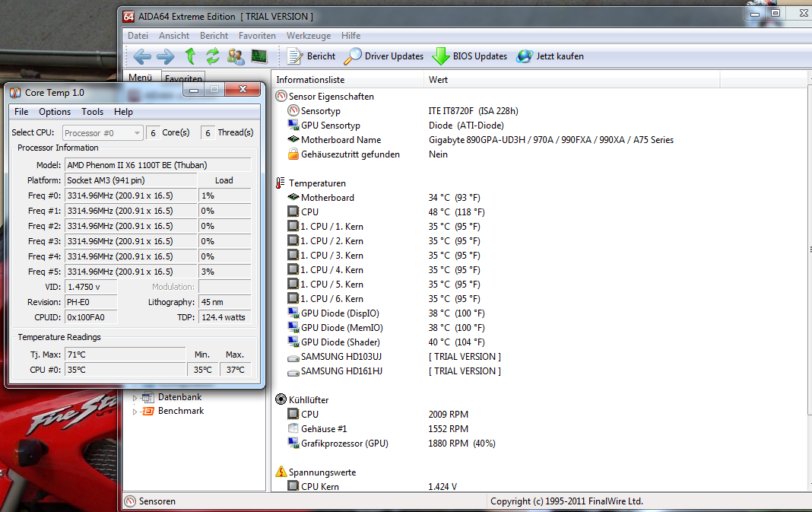Click the AIDA64 back arrow icon

142,56
